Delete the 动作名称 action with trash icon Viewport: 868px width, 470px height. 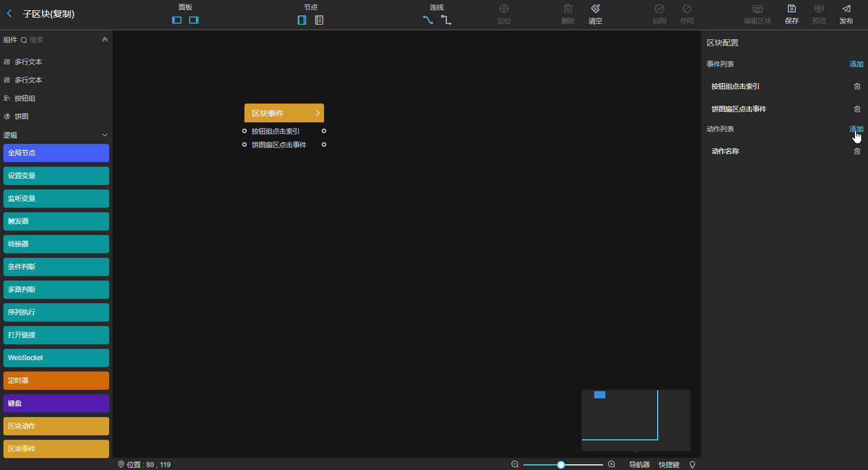(857, 151)
